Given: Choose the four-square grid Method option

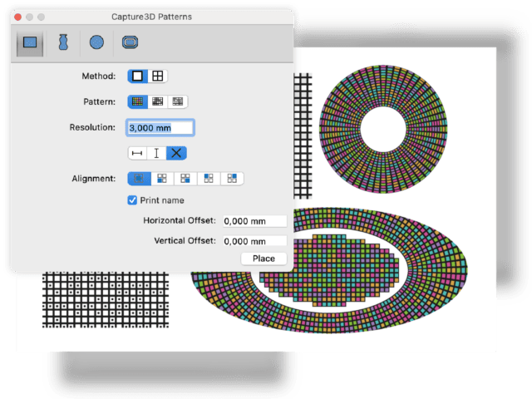Looking at the screenshot, I should click(x=157, y=76).
